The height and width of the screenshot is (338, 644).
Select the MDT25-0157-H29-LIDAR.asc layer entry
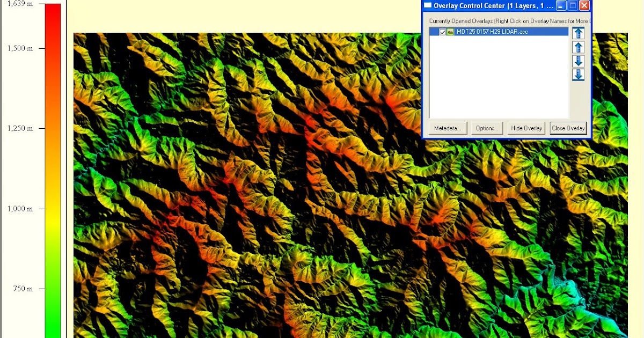click(x=494, y=31)
